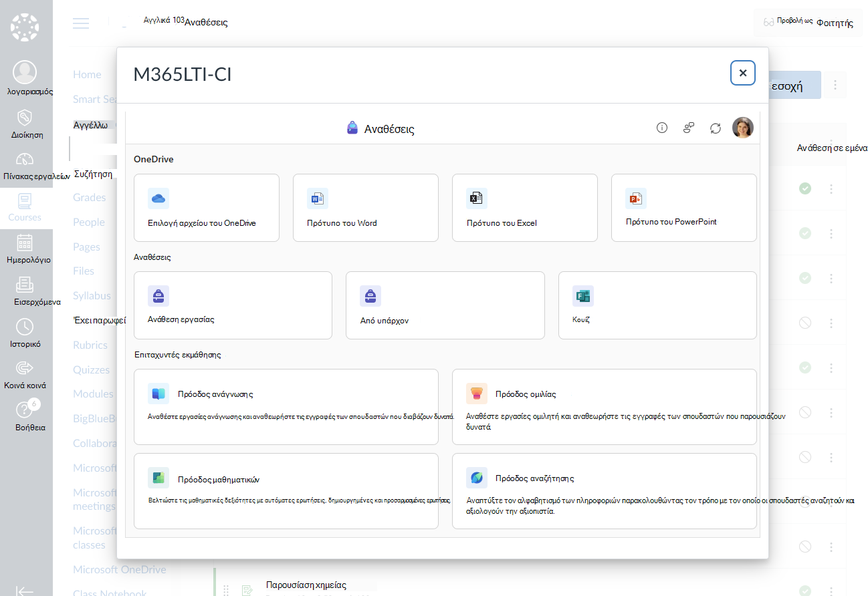Toggle the hamburger course menu icon
This screenshot has width=868, height=596.
point(81,23)
